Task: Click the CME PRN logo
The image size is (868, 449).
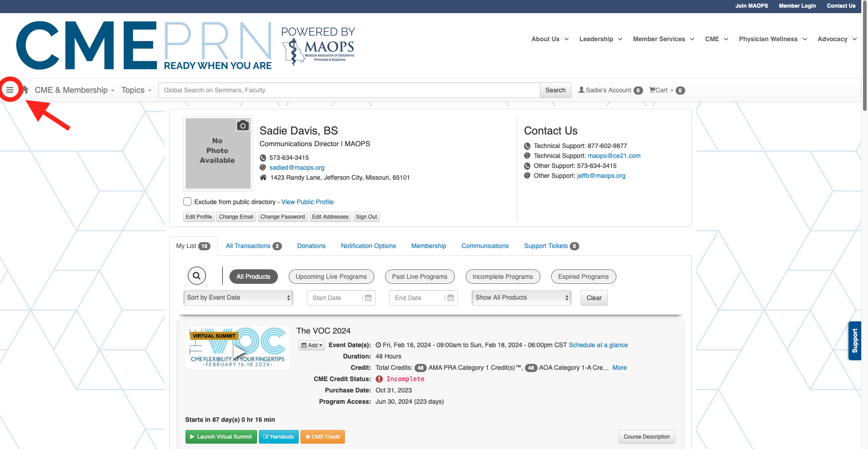Action: coord(144,46)
